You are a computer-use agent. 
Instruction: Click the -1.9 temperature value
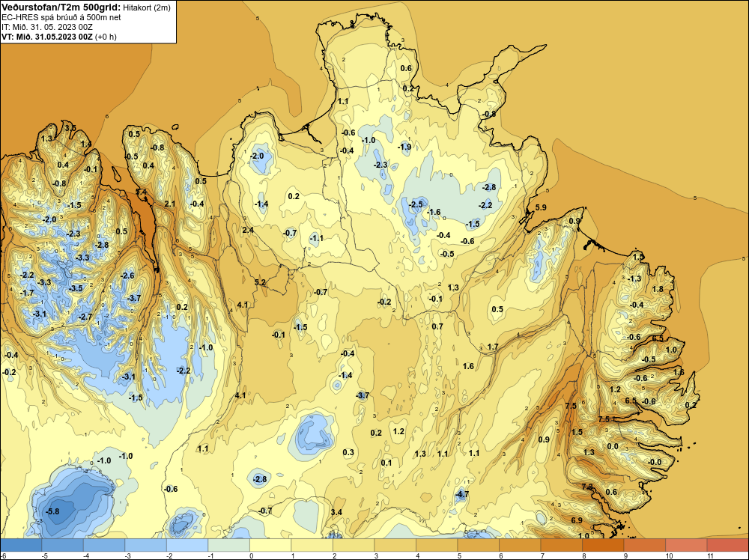(x=404, y=147)
